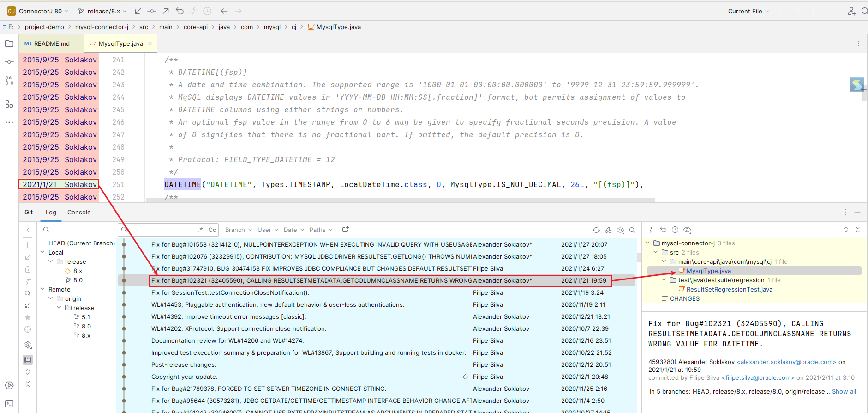Click the gear settings icon in the branches sidebar
The height and width of the screenshot is (413, 868).
click(28, 345)
